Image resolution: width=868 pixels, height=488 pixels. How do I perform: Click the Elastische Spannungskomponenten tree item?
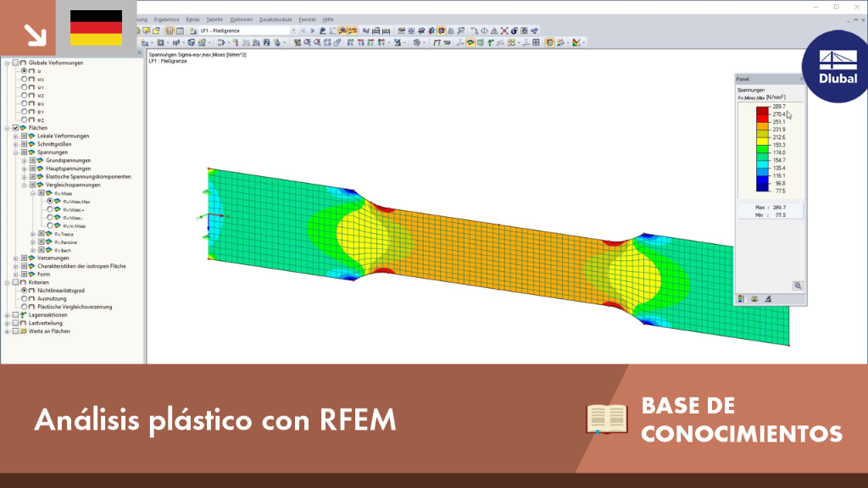click(x=88, y=177)
